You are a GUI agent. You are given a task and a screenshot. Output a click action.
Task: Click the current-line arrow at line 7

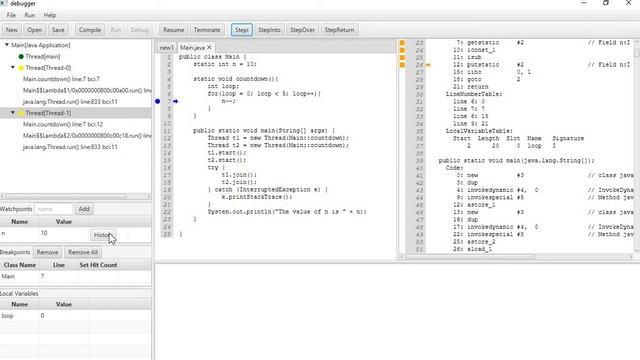(176, 101)
